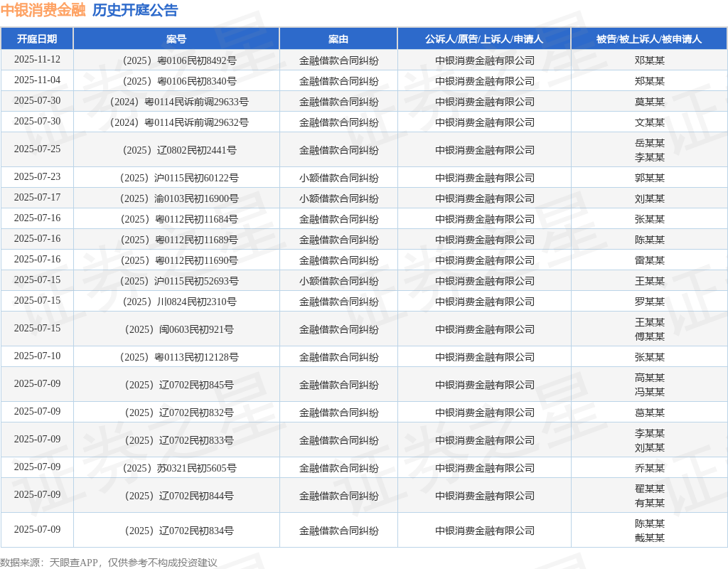This screenshot has height=569, width=728.
Task: Select the 案由 column header
Action: [338, 39]
